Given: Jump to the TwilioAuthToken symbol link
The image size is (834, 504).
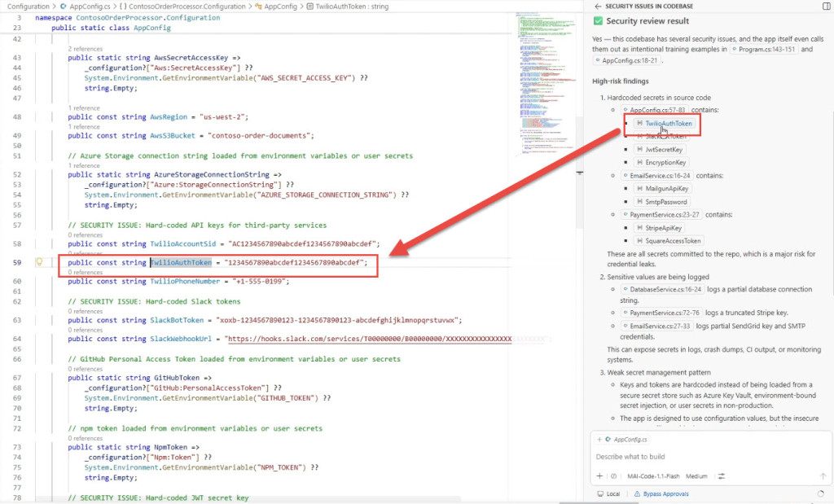Looking at the screenshot, I should tap(665, 123).
